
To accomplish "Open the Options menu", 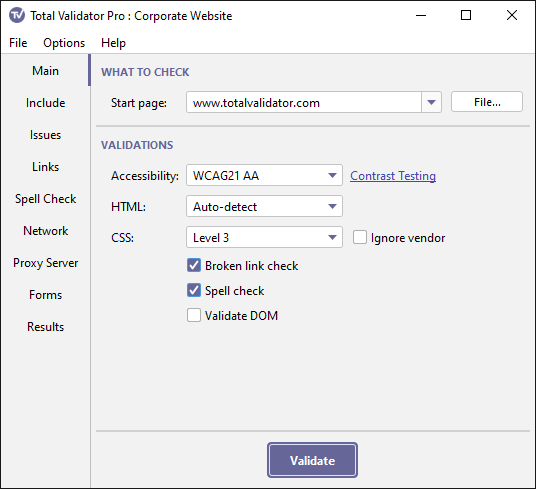I will click(x=64, y=43).
